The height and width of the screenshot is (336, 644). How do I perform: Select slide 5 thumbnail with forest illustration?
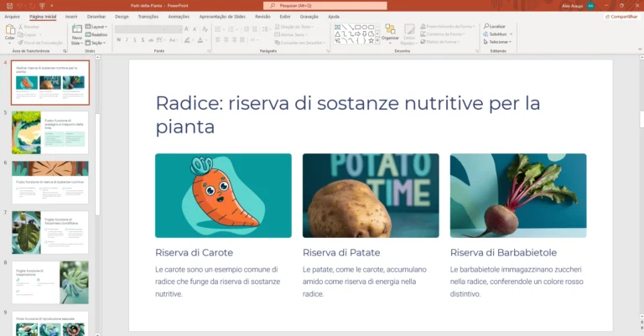50,132
